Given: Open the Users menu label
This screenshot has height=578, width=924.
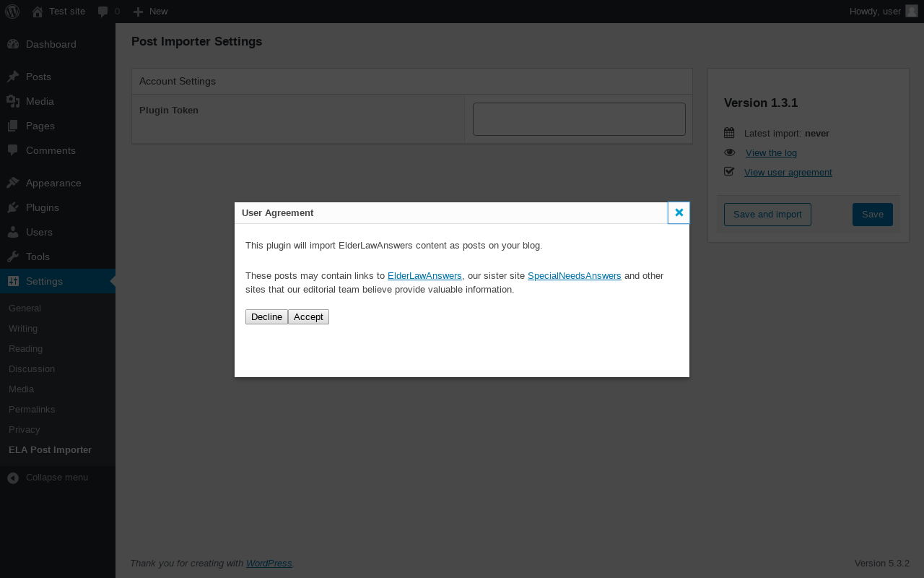Looking at the screenshot, I should coord(39,232).
